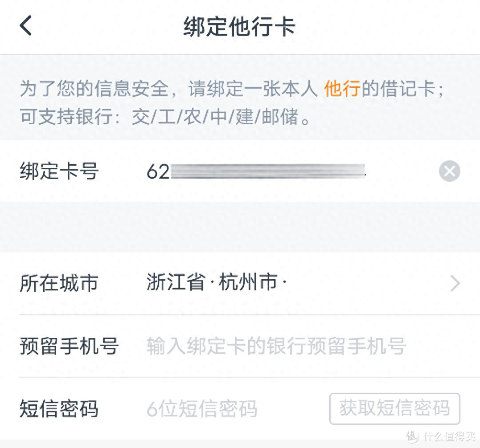The width and height of the screenshot is (480, 448).
Task: Select the back chevron in the header
Action: pos(25,26)
